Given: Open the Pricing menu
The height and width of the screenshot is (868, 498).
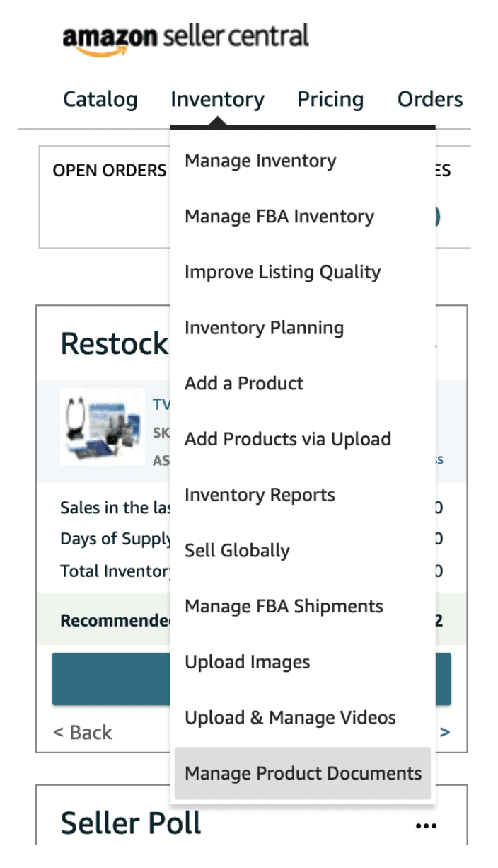Looking at the screenshot, I should [330, 100].
